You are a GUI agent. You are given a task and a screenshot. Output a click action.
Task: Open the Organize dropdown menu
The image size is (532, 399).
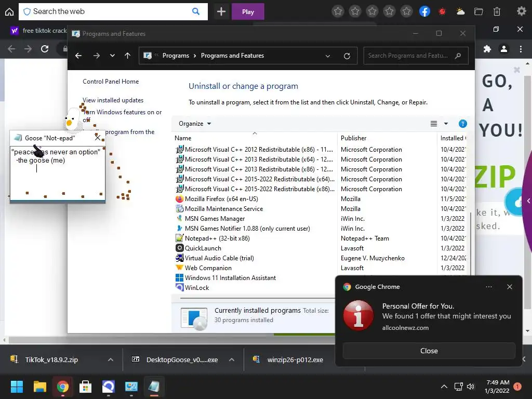pyautogui.click(x=195, y=124)
